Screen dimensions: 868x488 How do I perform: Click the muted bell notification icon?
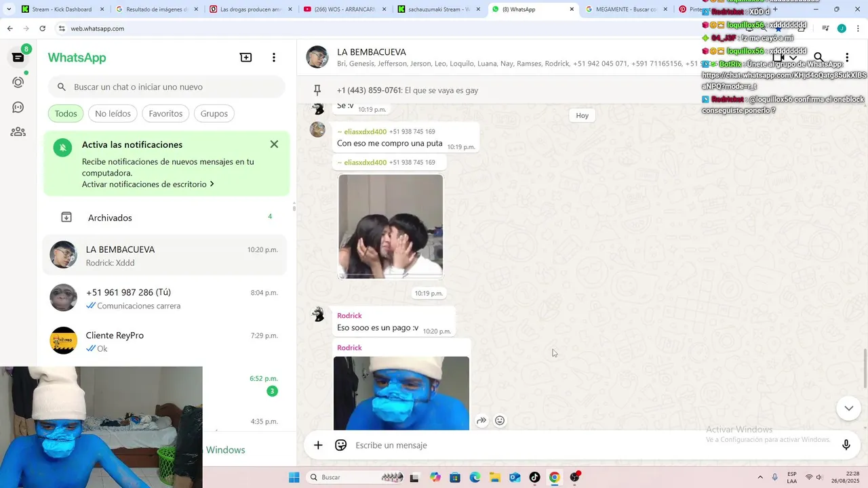[62, 148]
